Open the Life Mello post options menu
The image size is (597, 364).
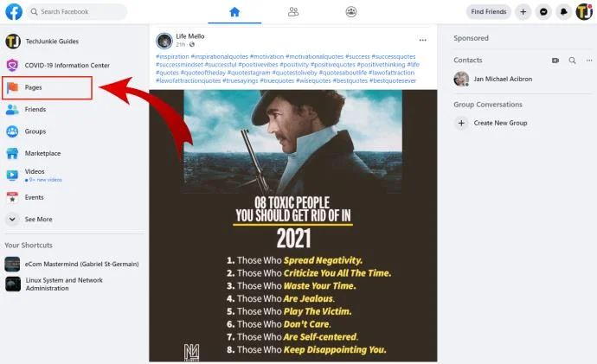(422, 40)
